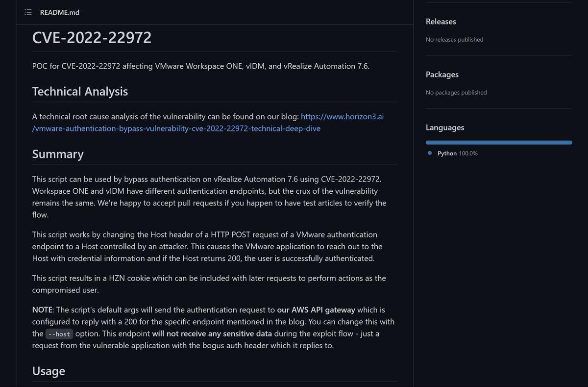The width and height of the screenshot is (588, 387).
Task: Click the CVE-2022-22972 heading
Action: (92, 38)
